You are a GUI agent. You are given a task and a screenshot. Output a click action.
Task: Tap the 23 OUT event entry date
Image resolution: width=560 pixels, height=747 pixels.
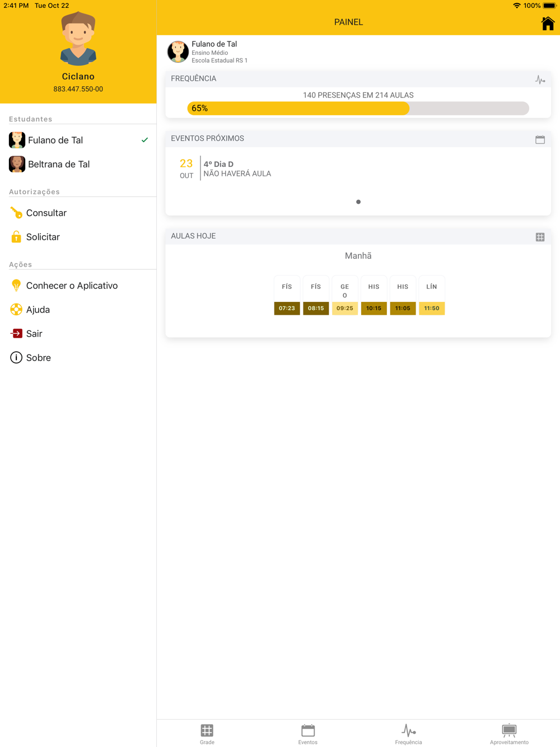point(186,169)
